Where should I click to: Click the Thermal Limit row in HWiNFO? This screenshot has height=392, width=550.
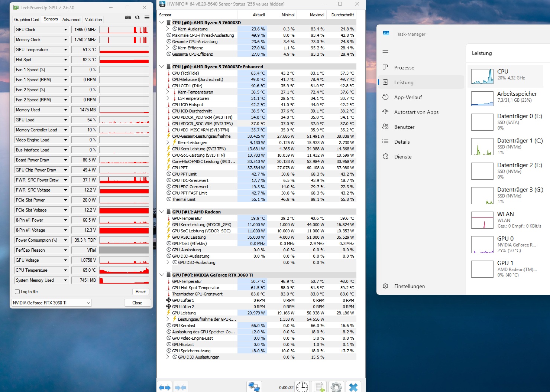click(261, 199)
